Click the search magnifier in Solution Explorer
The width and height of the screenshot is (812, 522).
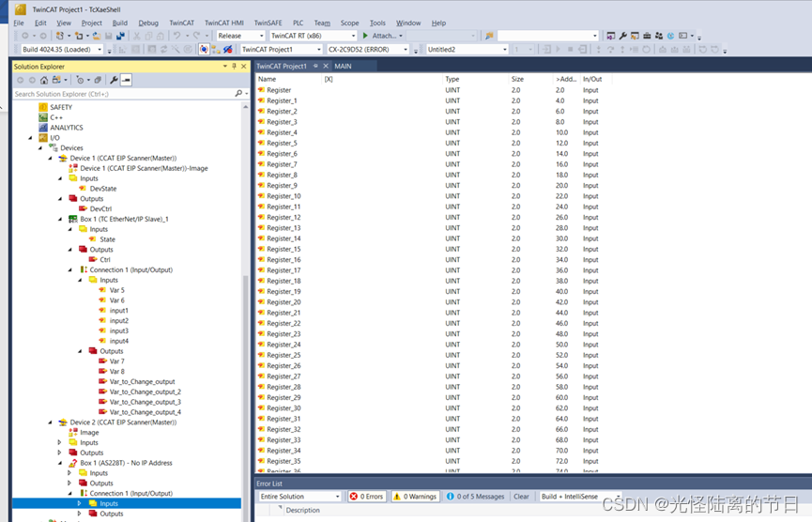[x=238, y=94]
